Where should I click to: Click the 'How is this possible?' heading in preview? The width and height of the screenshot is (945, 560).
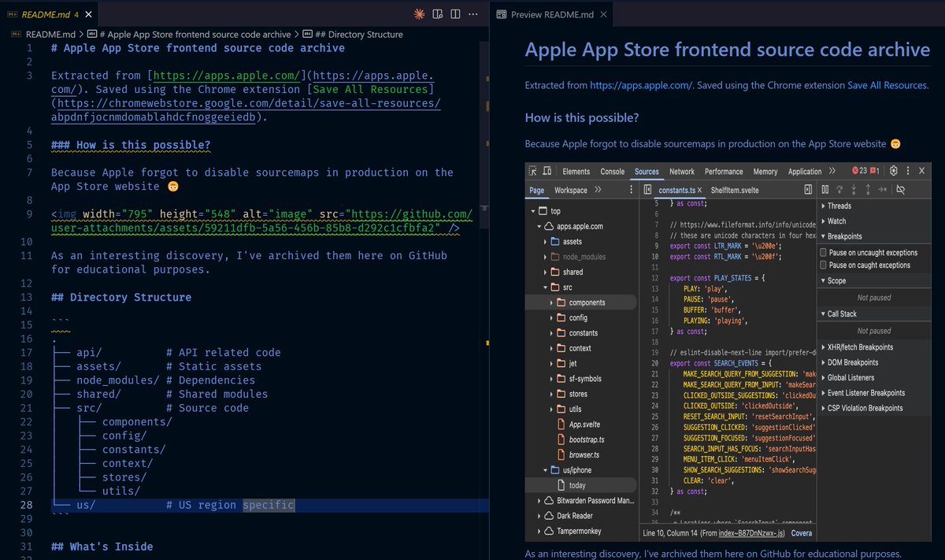click(582, 117)
